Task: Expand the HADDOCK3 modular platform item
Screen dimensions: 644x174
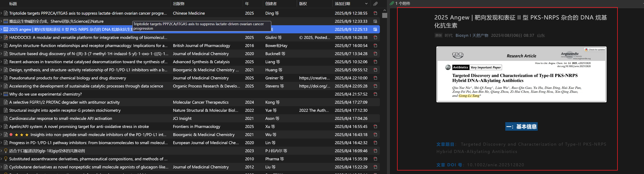Action: click(x=1, y=37)
